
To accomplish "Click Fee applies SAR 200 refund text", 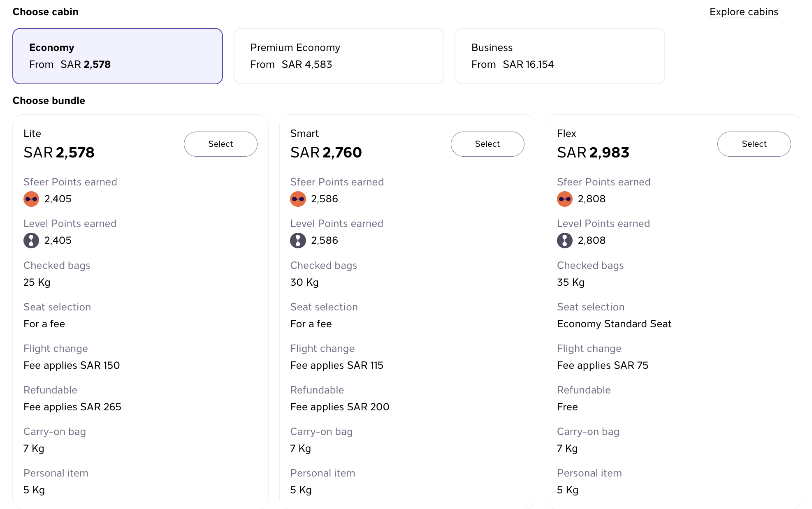I will [340, 407].
